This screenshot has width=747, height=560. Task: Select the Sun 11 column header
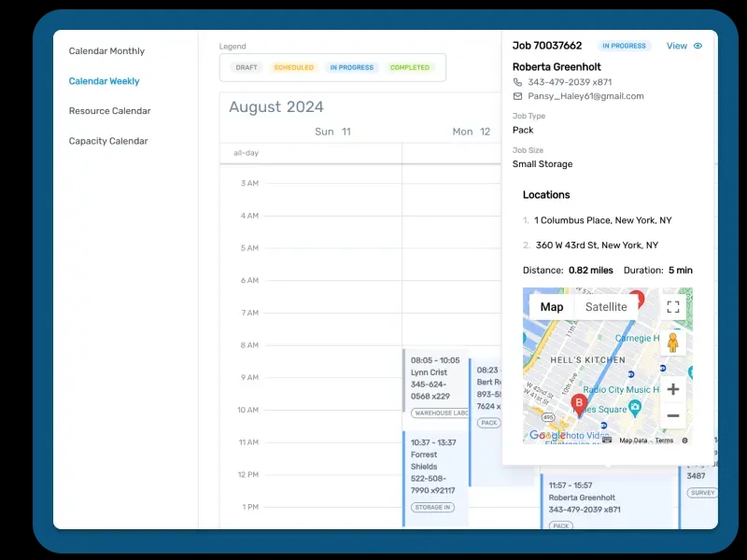332,132
